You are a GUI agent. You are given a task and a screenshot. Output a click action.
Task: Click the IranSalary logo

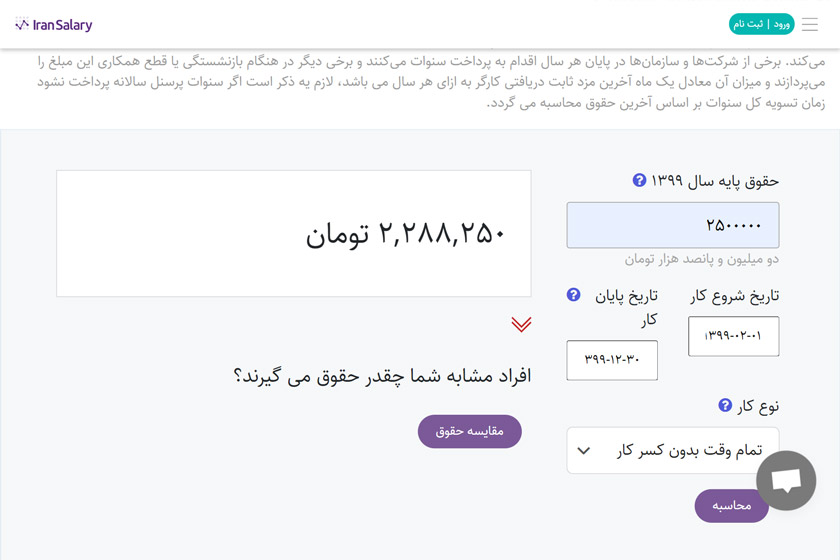click(x=54, y=24)
